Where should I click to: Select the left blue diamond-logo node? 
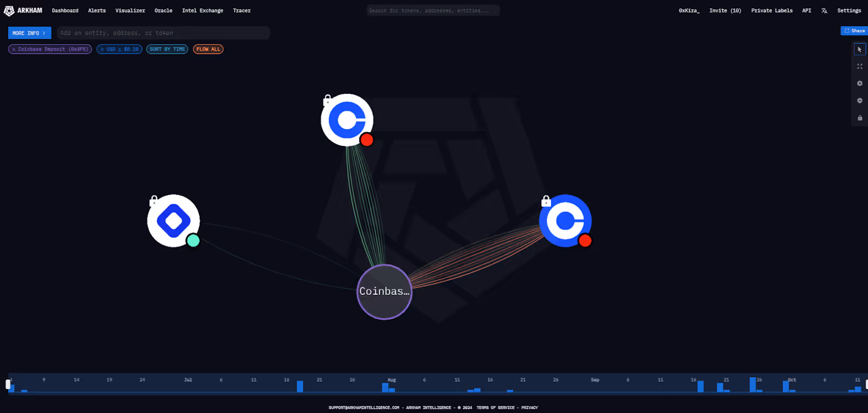tap(174, 221)
